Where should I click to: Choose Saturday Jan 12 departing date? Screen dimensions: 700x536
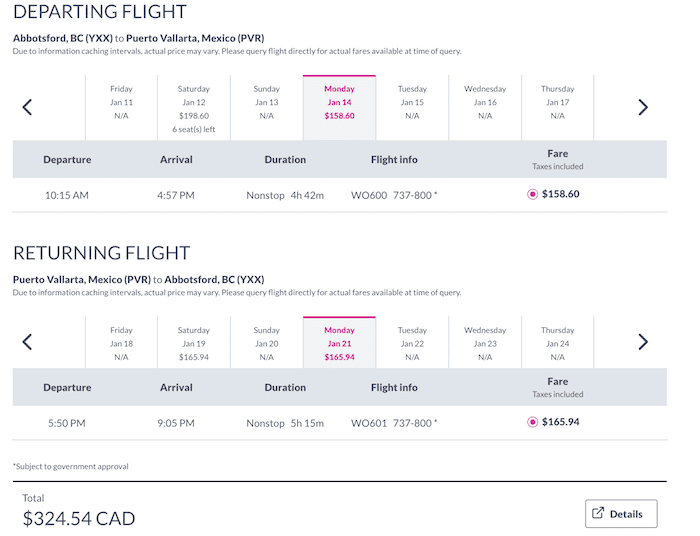[194, 108]
